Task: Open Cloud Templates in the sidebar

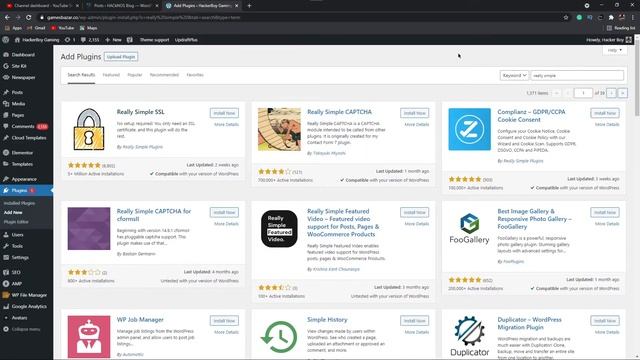Action: 29,138
